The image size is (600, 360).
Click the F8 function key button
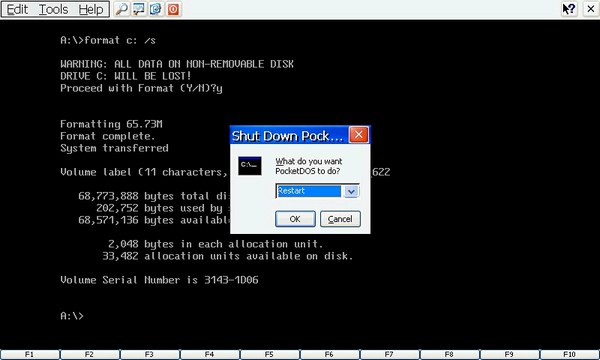coord(450,355)
